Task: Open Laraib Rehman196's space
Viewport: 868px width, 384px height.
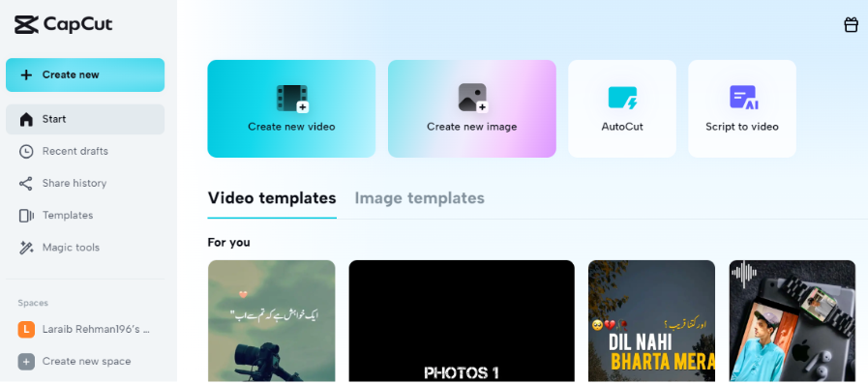Action: pyautogui.click(x=85, y=329)
